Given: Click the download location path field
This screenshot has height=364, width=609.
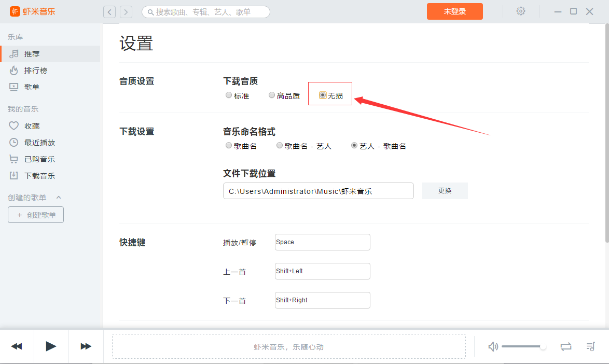Looking at the screenshot, I should pos(319,191).
